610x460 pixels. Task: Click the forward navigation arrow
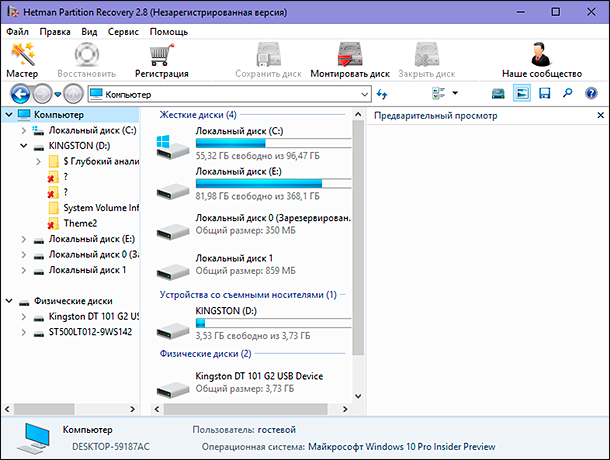pos(42,94)
